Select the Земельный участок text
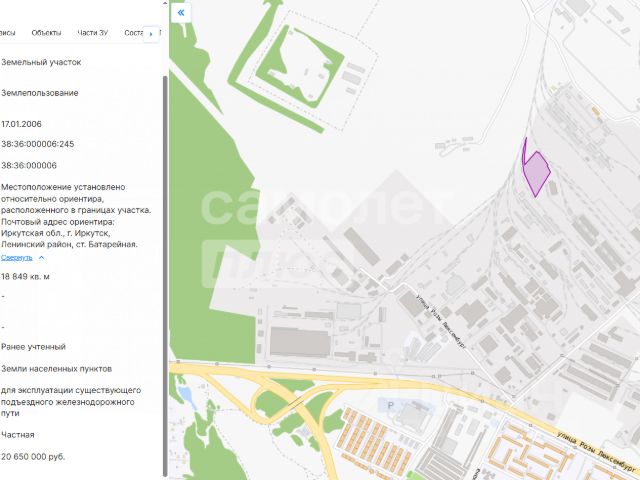Screen dimensions: 640x480 (41, 62)
